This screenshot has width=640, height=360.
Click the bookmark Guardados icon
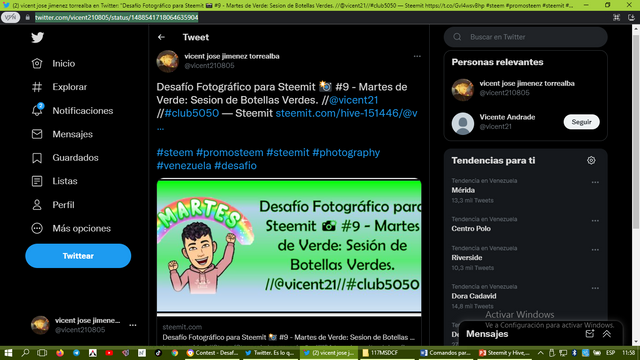click(x=37, y=158)
